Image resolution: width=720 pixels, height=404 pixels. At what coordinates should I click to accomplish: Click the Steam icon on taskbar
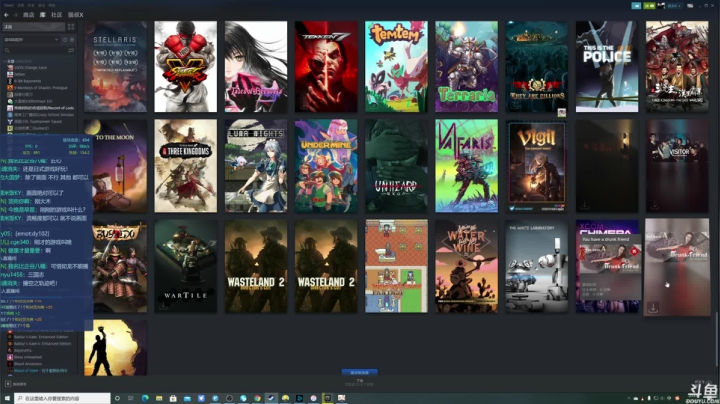271,398
